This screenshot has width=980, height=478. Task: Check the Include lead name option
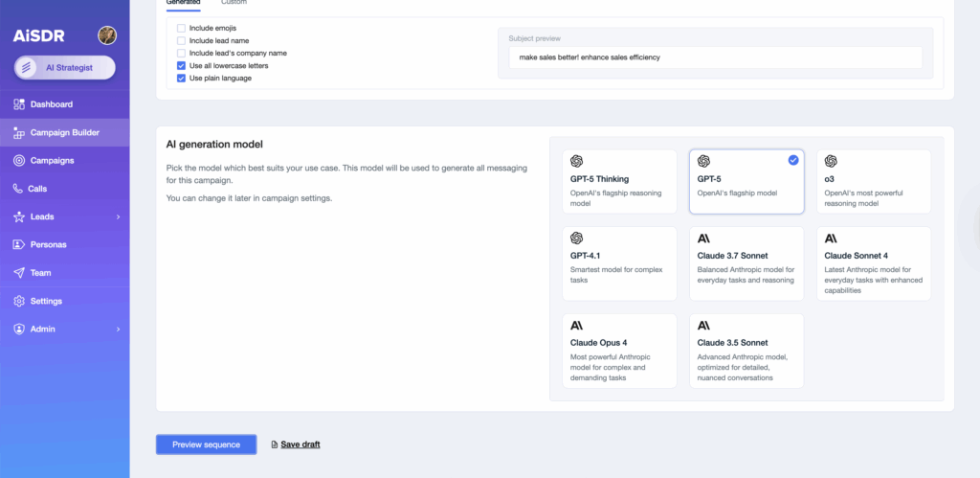[x=181, y=41]
